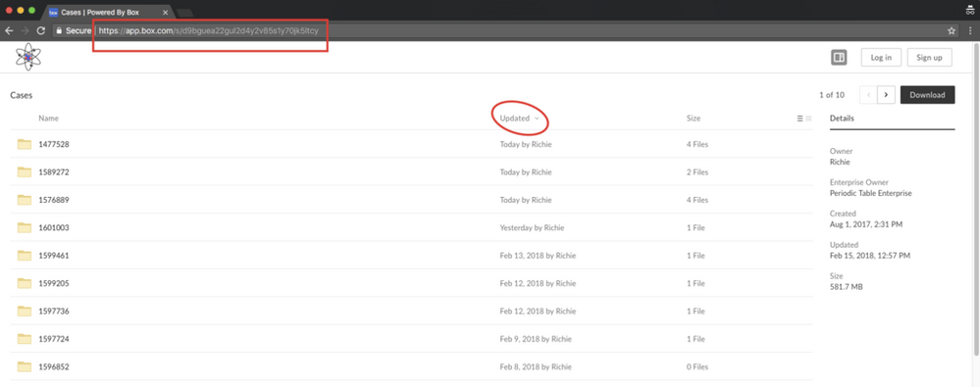Open folder icon for 1599461
Viewport: 980px width, 387px height.
tap(25, 256)
